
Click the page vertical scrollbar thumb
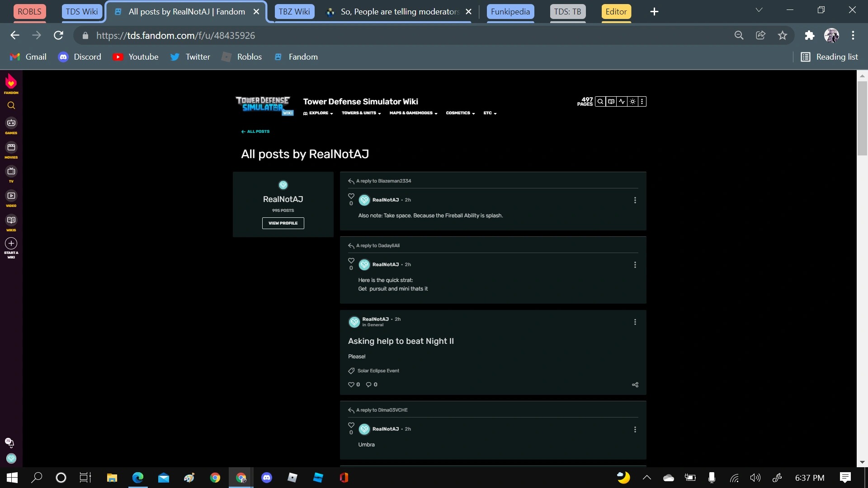click(x=862, y=117)
